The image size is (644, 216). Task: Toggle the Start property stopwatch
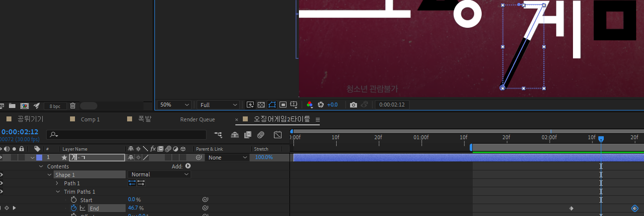coord(73,200)
